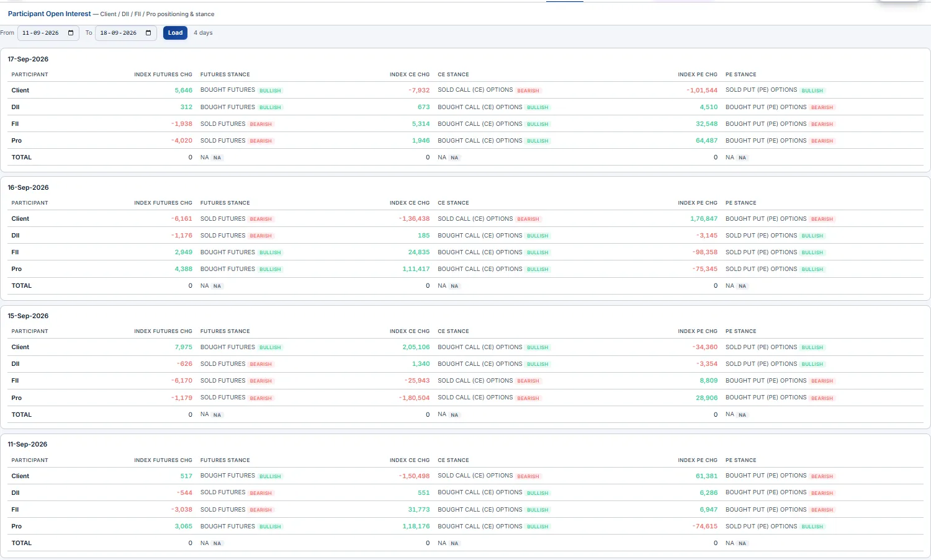
Task: Click DII futures value -544 on 11-Sep
Action: 184,493
